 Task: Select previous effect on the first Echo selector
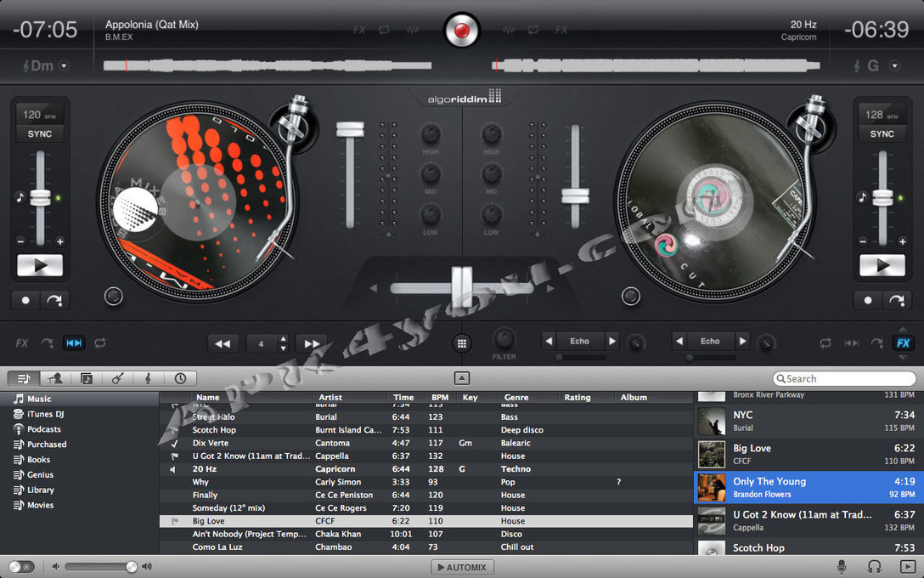click(x=549, y=341)
